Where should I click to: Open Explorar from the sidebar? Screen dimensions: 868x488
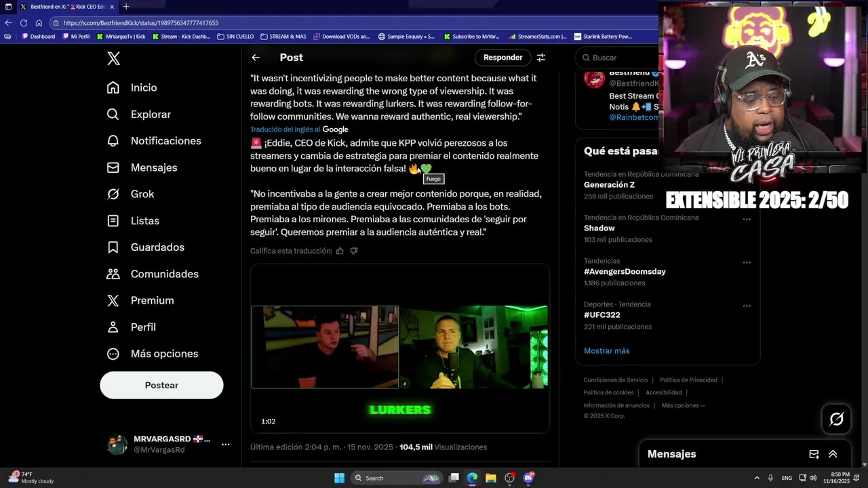click(x=139, y=115)
